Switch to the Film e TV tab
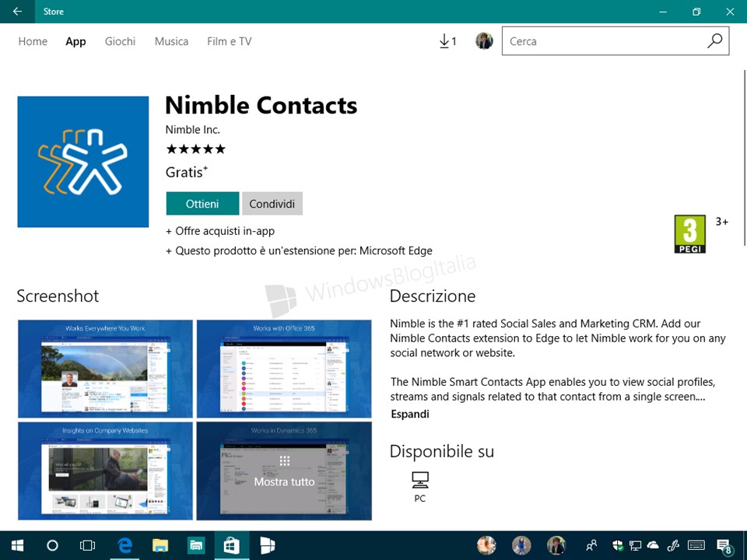The height and width of the screenshot is (560, 747). [229, 41]
